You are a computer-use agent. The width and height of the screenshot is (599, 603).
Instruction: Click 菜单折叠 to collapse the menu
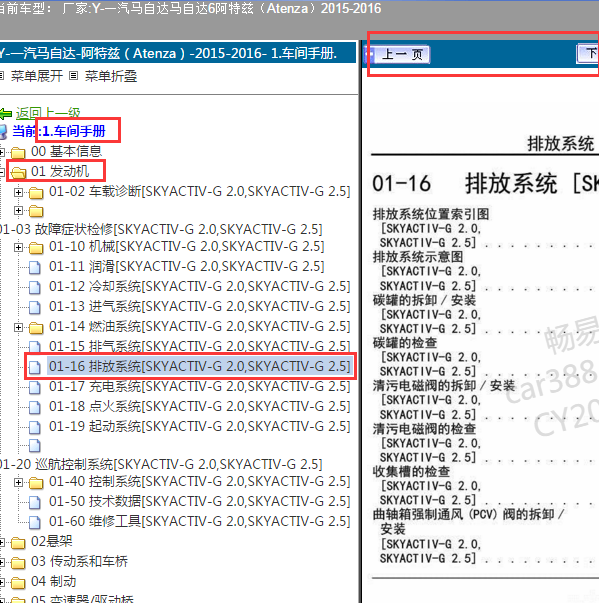[x=111, y=76]
